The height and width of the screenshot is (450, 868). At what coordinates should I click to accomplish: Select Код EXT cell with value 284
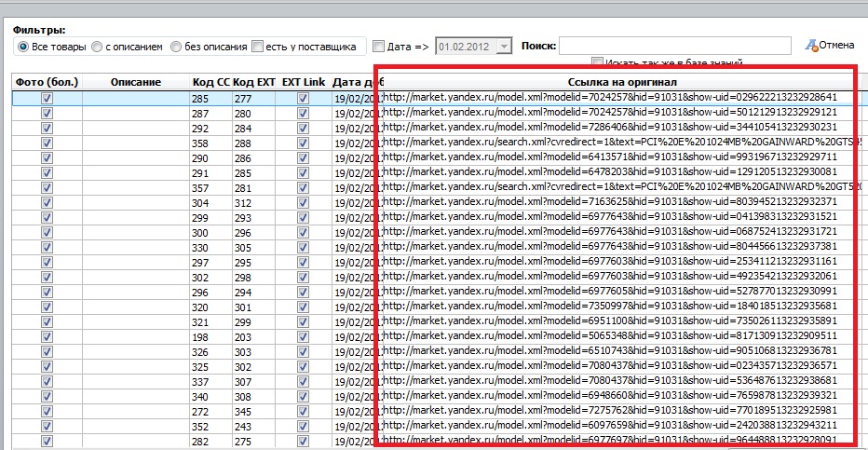click(253, 129)
